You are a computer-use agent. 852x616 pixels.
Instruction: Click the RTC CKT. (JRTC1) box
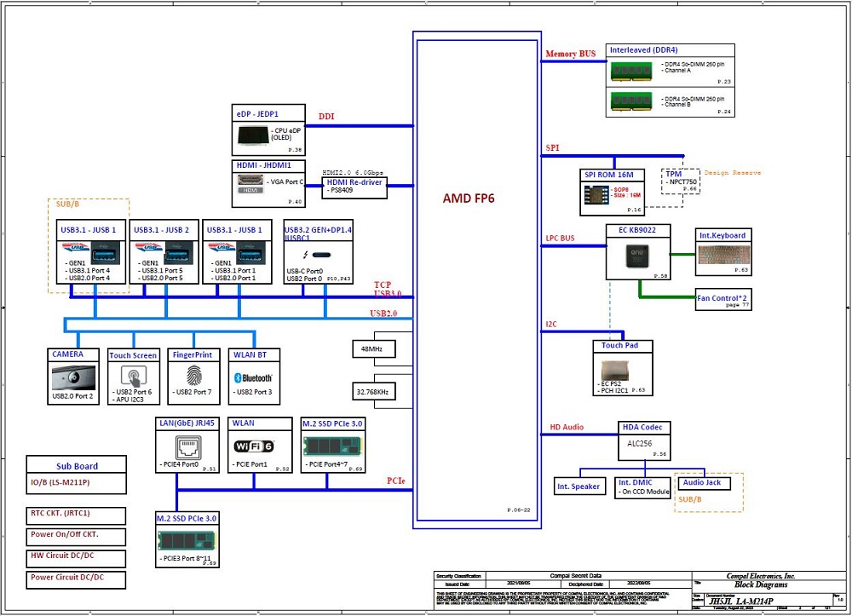click(x=76, y=515)
